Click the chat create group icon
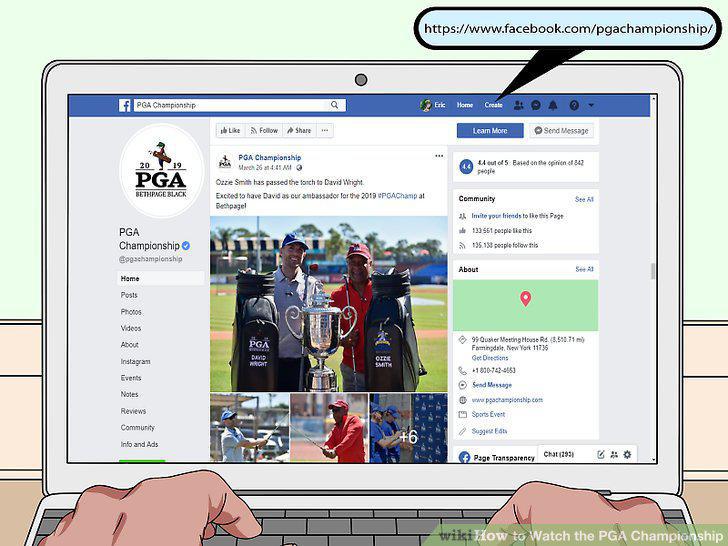728x546 pixels. tap(614, 455)
